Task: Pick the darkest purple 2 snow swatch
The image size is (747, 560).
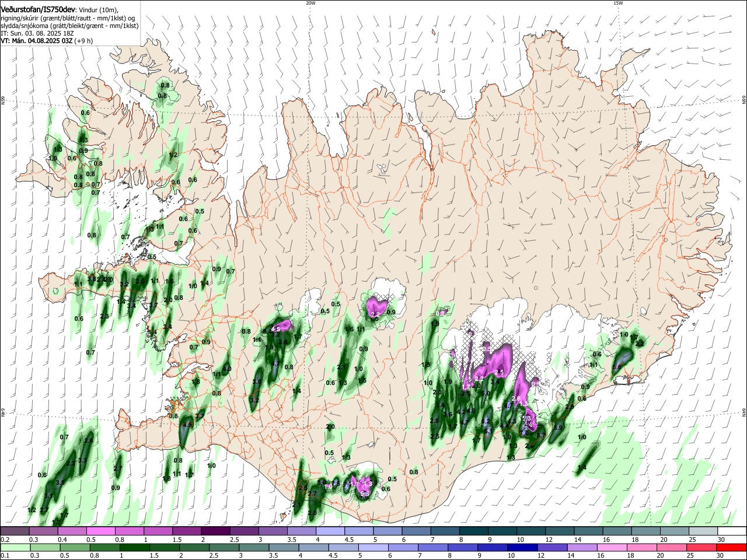Action: pyautogui.click(x=215, y=531)
